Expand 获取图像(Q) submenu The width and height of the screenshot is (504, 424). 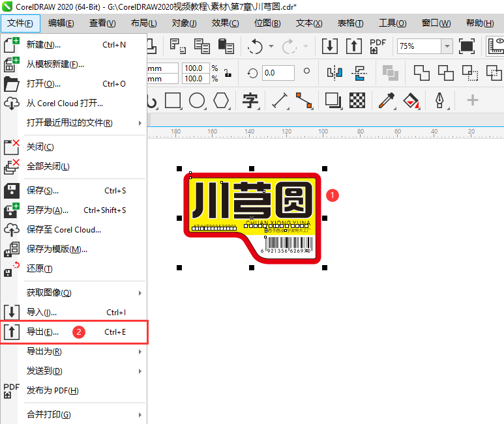click(74, 292)
